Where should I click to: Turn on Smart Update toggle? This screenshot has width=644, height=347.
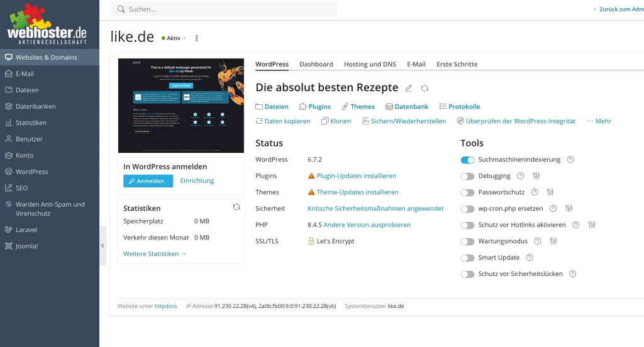(467, 258)
